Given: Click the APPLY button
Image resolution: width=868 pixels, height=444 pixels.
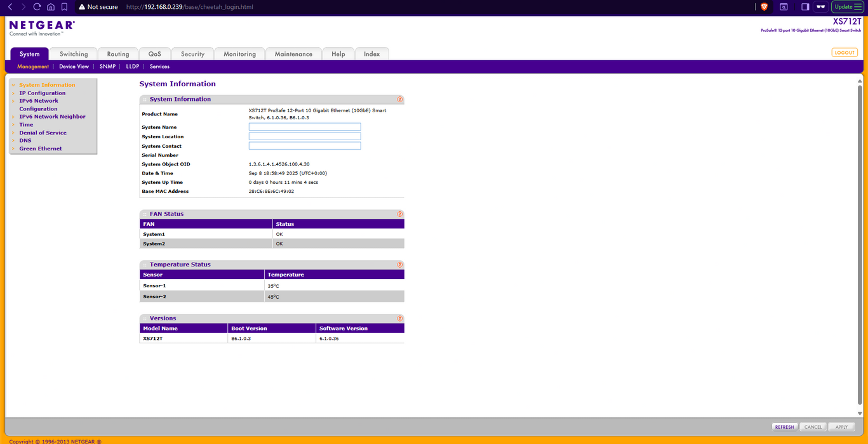Looking at the screenshot, I should click(841, 427).
